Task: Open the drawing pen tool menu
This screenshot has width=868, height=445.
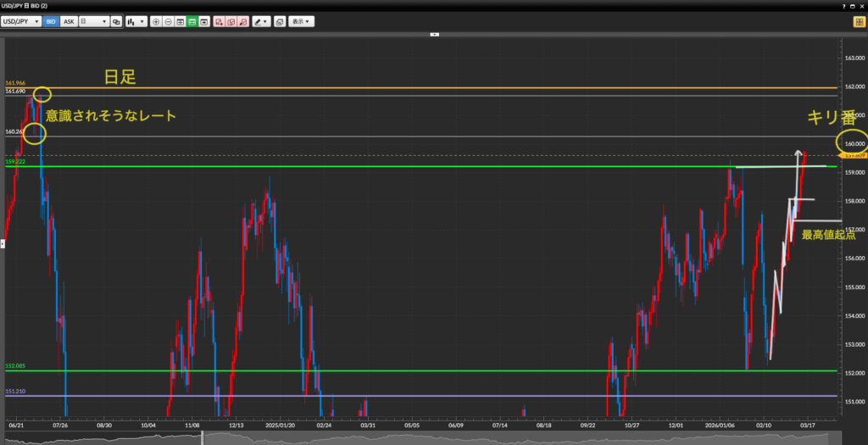Action: [261, 21]
